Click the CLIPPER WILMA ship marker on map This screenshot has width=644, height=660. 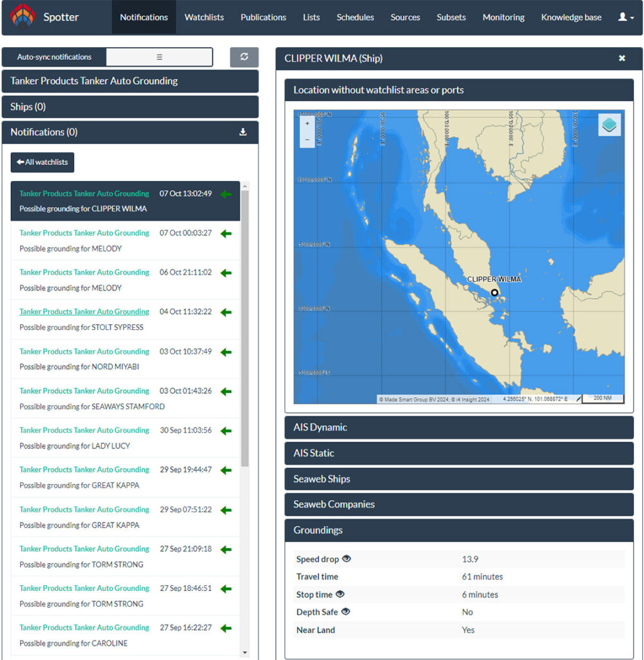click(494, 293)
